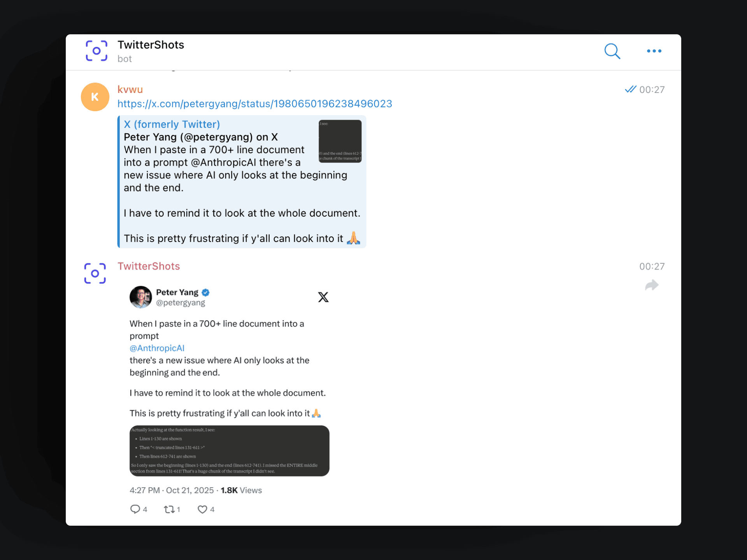This screenshot has width=747, height=560.
Task: Click the @petergyang handle text
Action: 181,303
